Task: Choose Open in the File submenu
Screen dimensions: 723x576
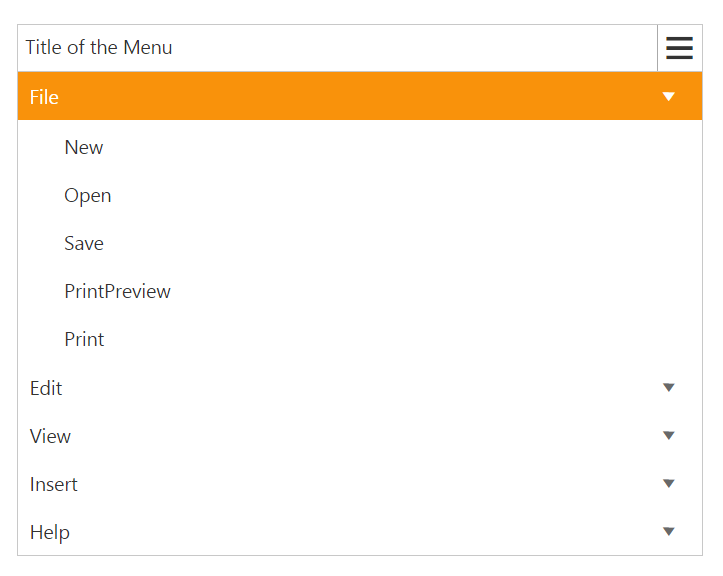Action: click(88, 196)
